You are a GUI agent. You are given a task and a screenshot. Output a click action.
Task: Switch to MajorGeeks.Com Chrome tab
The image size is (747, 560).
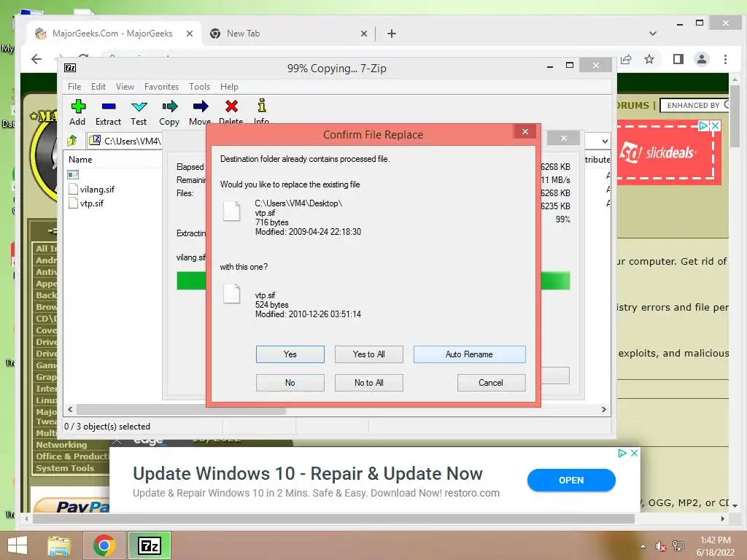(x=112, y=34)
